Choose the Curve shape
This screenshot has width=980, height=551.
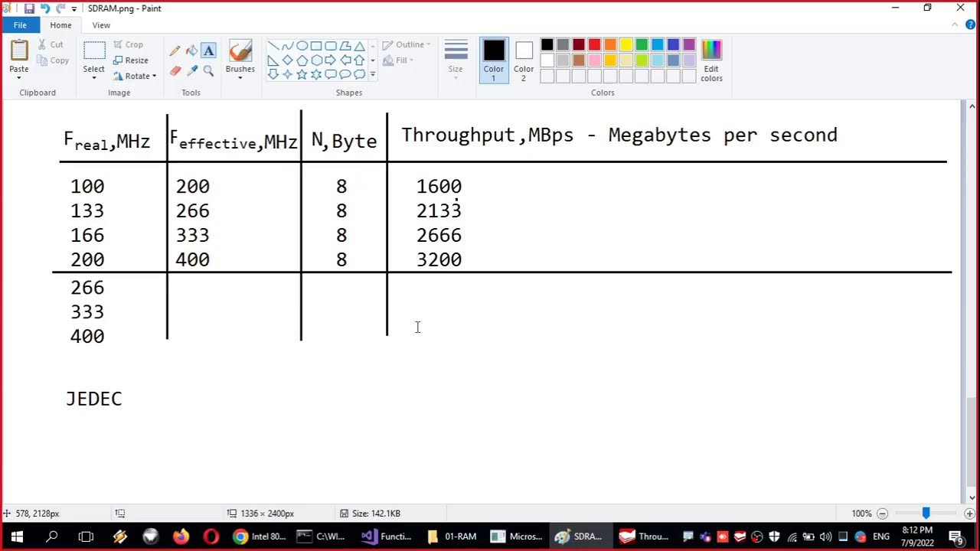pos(288,46)
